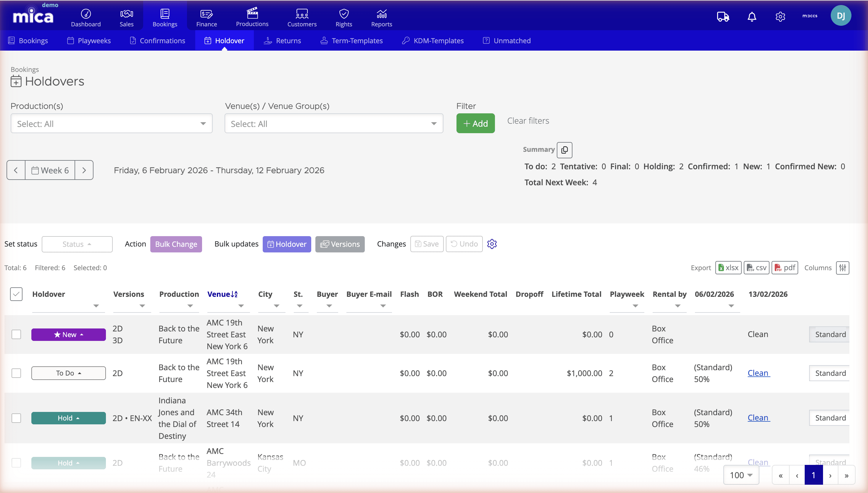Check the select-all checkbox in table header

(16, 294)
